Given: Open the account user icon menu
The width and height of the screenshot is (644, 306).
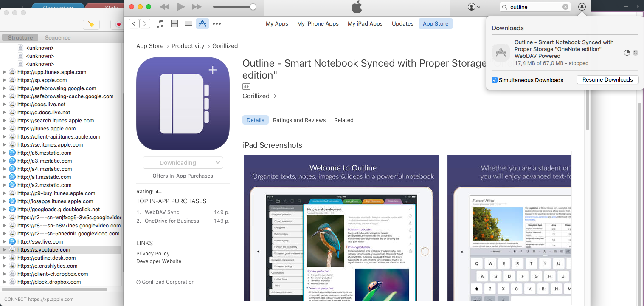Looking at the screenshot, I should (474, 7).
